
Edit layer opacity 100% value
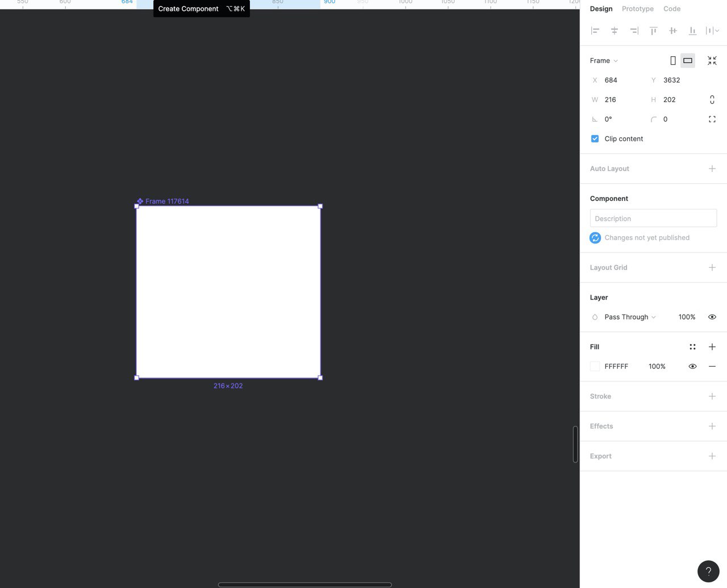pyautogui.click(x=687, y=317)
